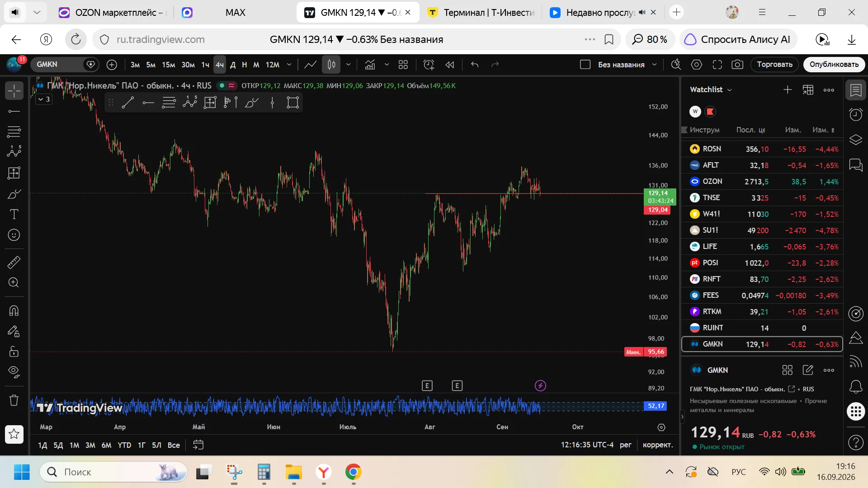
Task: Collapse the indicator legend showing 3
Action: click(x=44, y=99)
